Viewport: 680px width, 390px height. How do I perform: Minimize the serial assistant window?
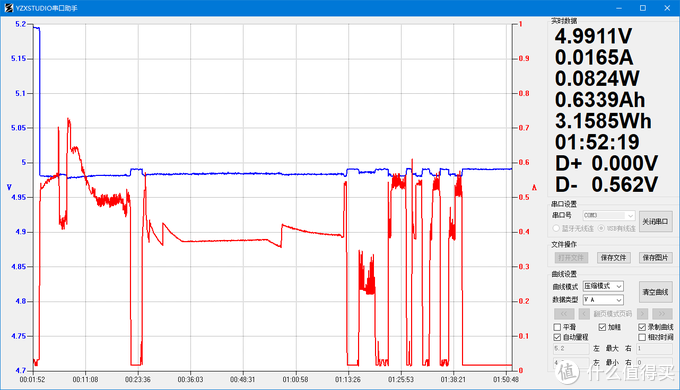(619, 8)
